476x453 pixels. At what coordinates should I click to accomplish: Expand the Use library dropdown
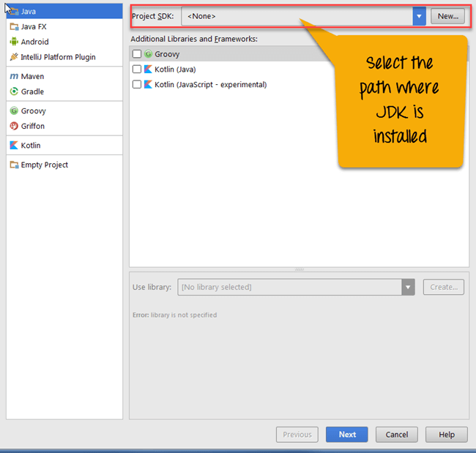[408, 287]
